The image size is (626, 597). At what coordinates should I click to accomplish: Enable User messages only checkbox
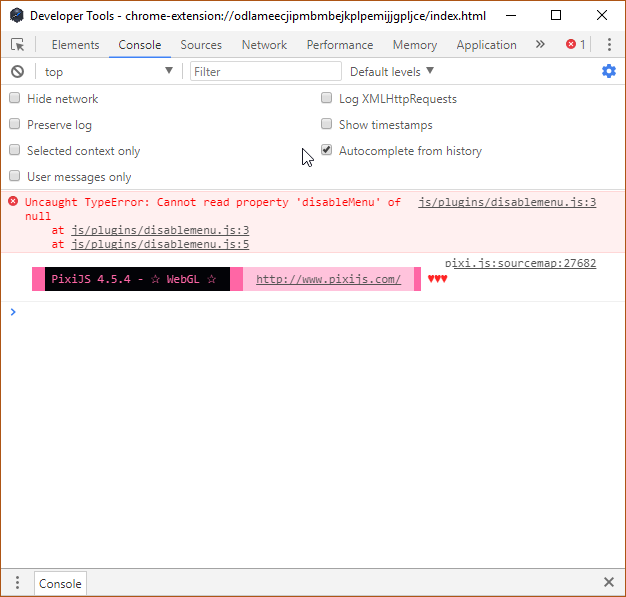click(x=15, y=176)
